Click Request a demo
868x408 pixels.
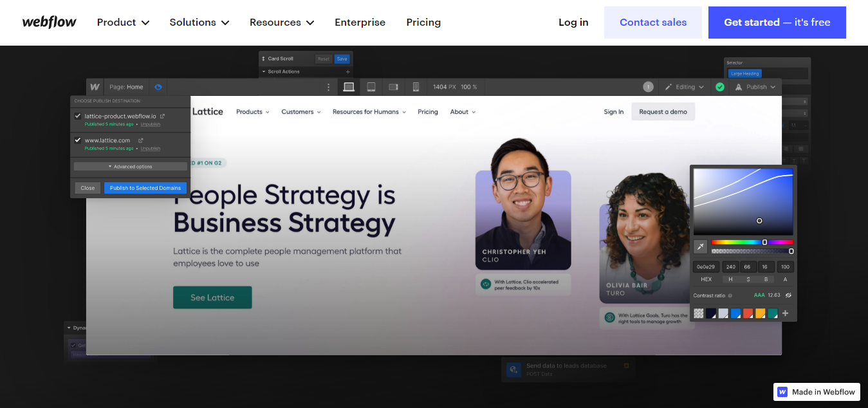coord(663,112)
